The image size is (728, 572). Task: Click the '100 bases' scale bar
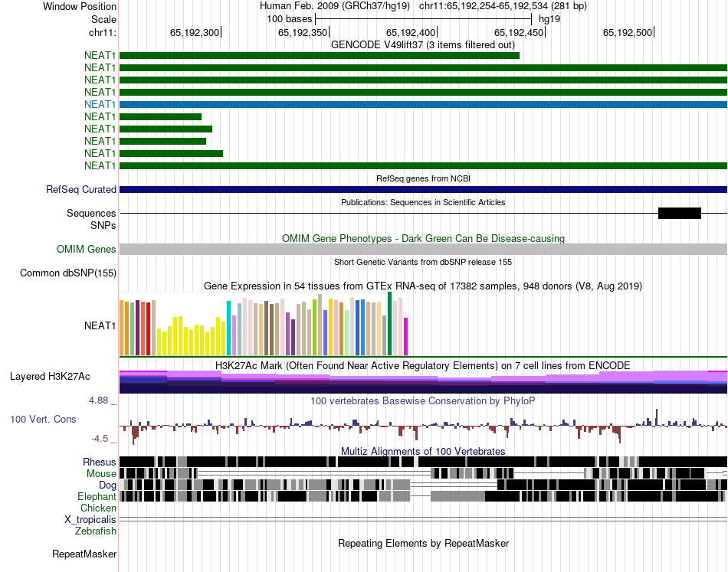423,19
